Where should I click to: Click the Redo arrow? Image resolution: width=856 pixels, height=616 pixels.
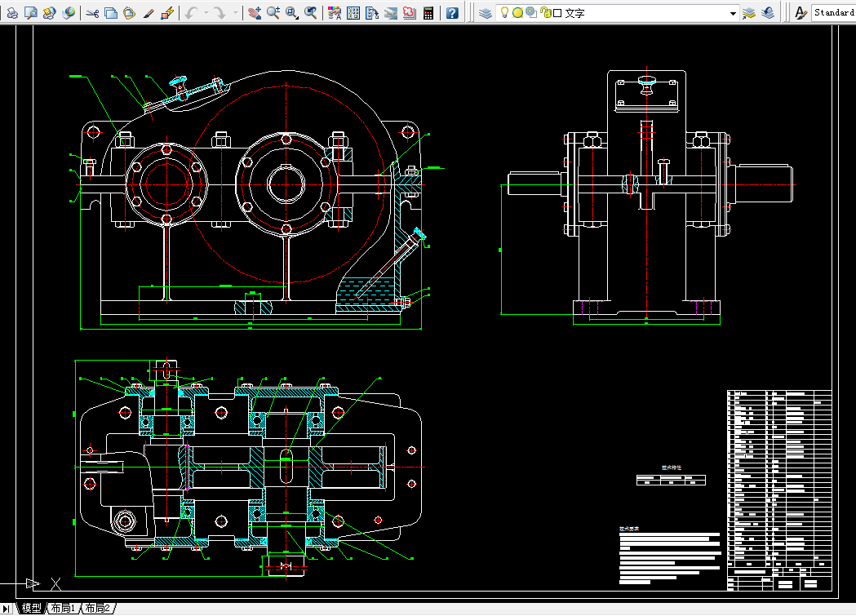coord(220,12)
